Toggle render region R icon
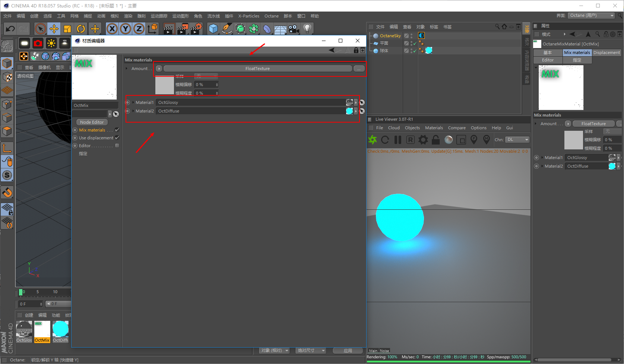 pyautogui.click(x=410, y=140)
